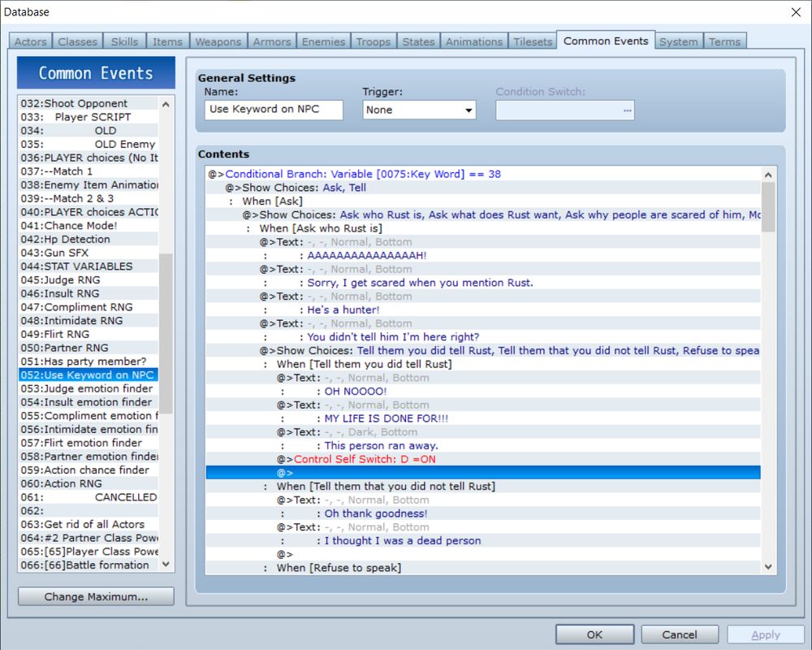Click the Contents vertical scrollbar thumb
812x650 pixels.
pyautogui.click(x=768, y=207)
